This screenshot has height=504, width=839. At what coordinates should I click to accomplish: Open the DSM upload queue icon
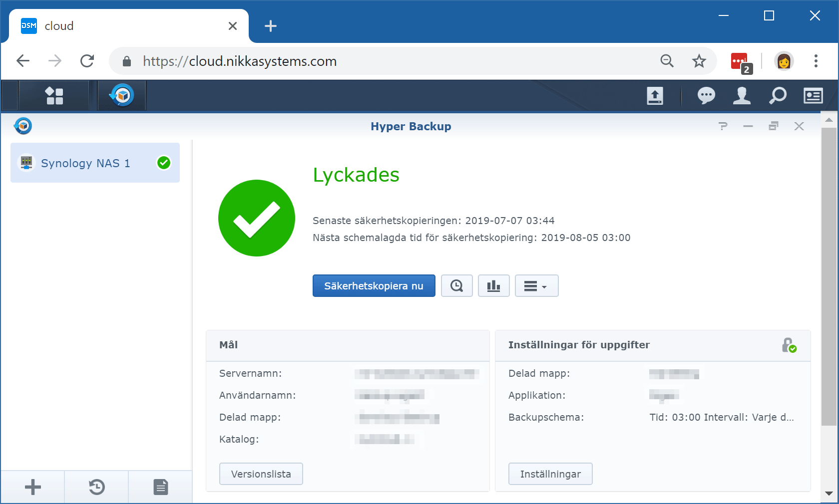[x=655, y=95]
